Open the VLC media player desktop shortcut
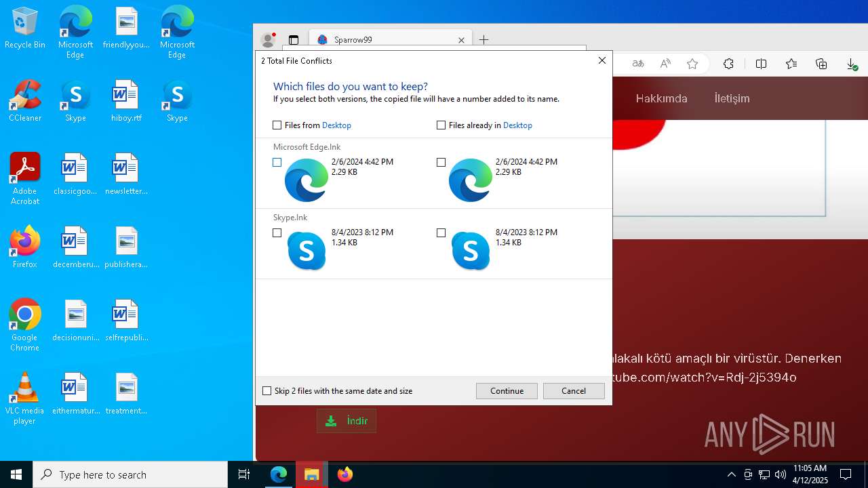868x488 pixels. pyautogui.click(x=25, y=399)
